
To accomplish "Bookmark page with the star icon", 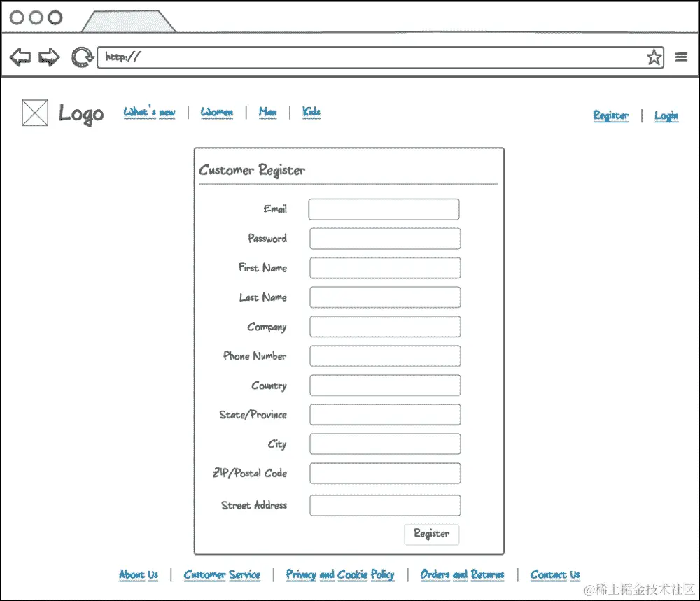I will [654, 57].
